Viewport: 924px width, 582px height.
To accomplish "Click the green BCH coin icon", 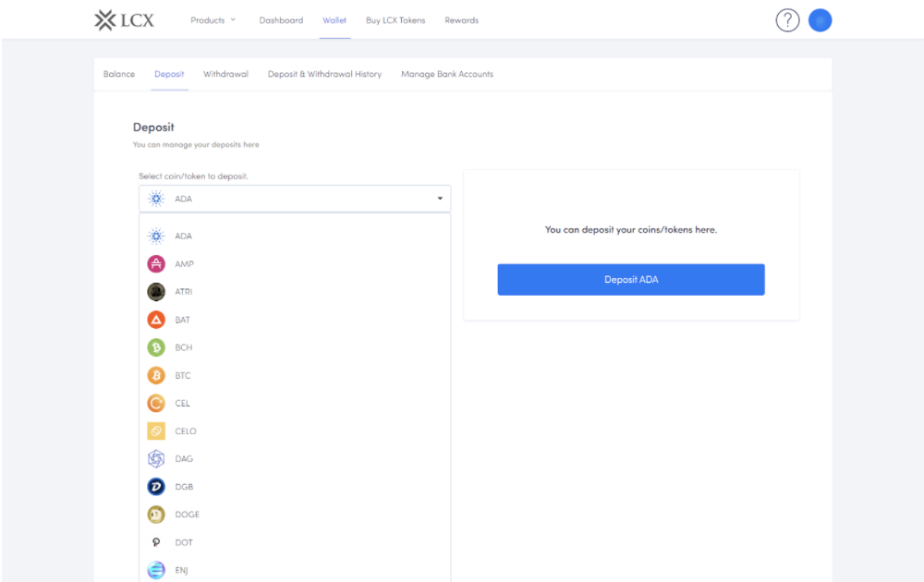I will pos(156,347).
